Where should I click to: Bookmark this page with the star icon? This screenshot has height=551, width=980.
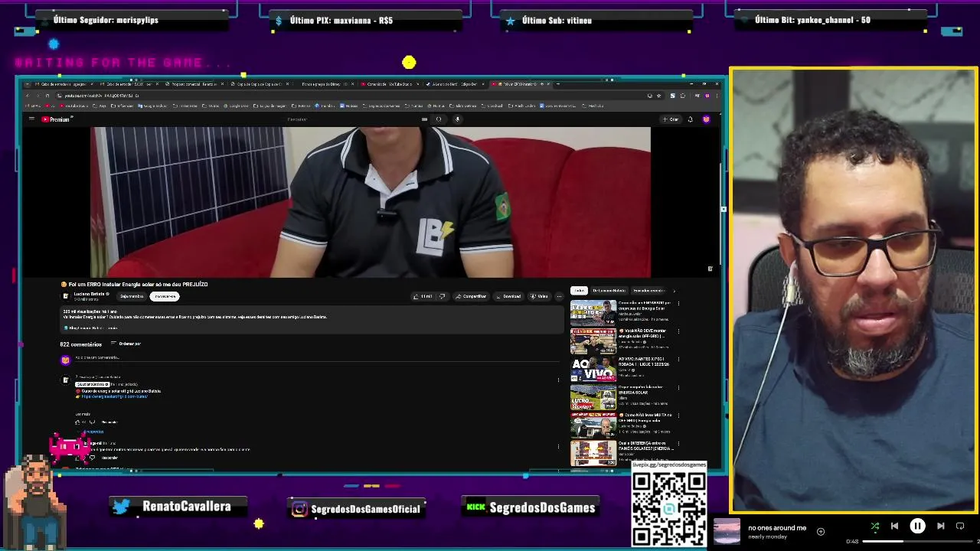(658, 96)
